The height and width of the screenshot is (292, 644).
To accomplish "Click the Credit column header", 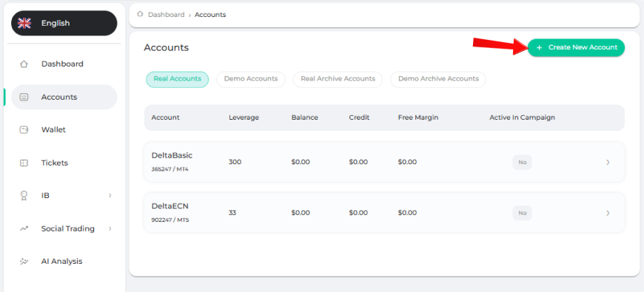I will (359, 118).
